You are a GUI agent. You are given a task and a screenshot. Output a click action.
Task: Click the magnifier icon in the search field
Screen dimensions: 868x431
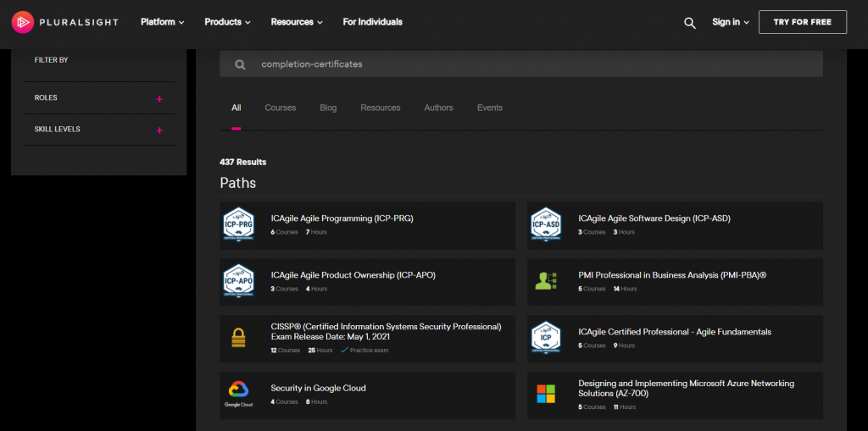pyautogui.click(x=240, y=64)
